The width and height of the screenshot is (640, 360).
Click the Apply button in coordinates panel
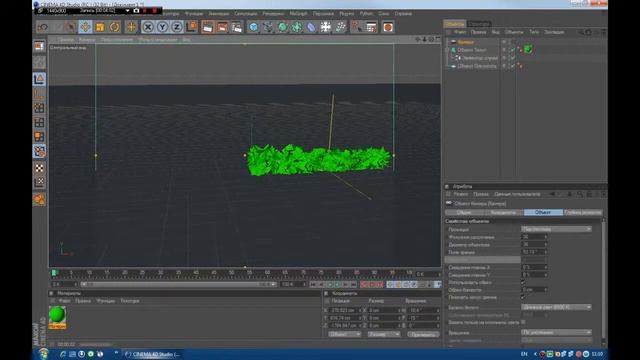(x=423, y=334)
